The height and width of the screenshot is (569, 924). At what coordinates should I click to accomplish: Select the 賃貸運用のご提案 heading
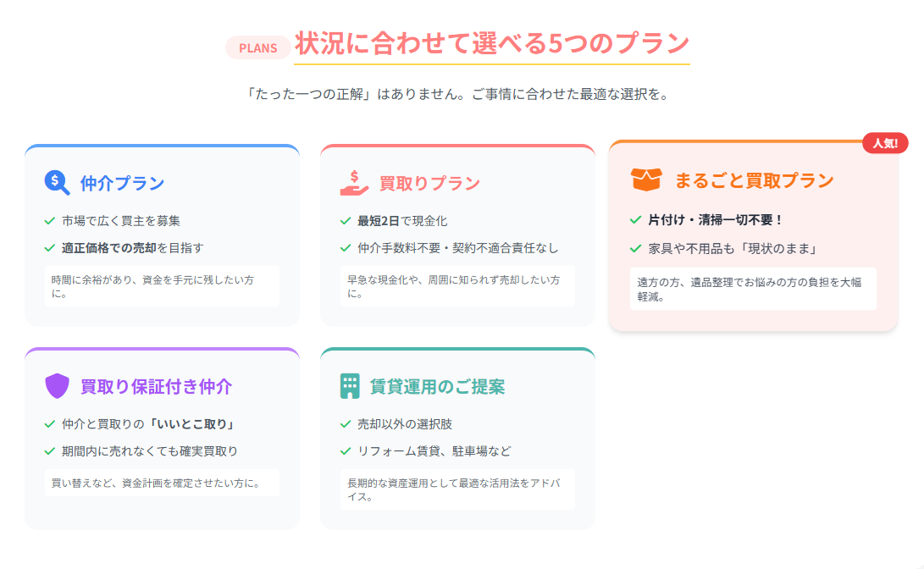click(437, 386)
